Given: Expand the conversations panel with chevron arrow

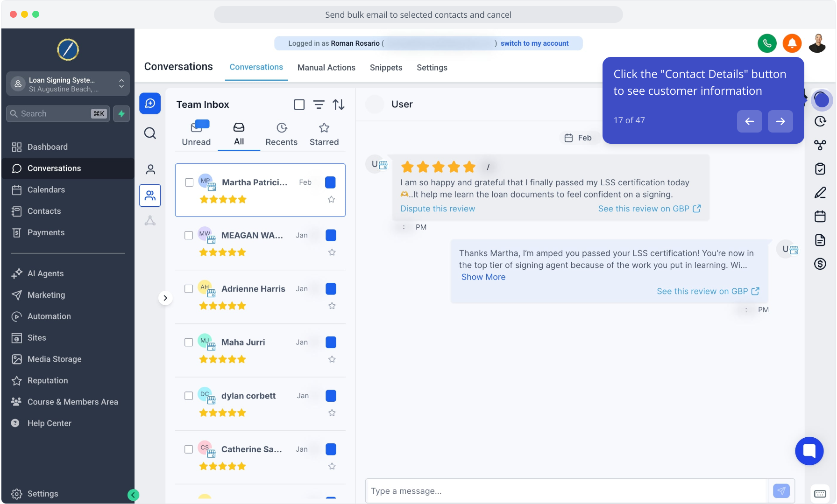Looking at the screenshot, I should [x=165, y=298].
